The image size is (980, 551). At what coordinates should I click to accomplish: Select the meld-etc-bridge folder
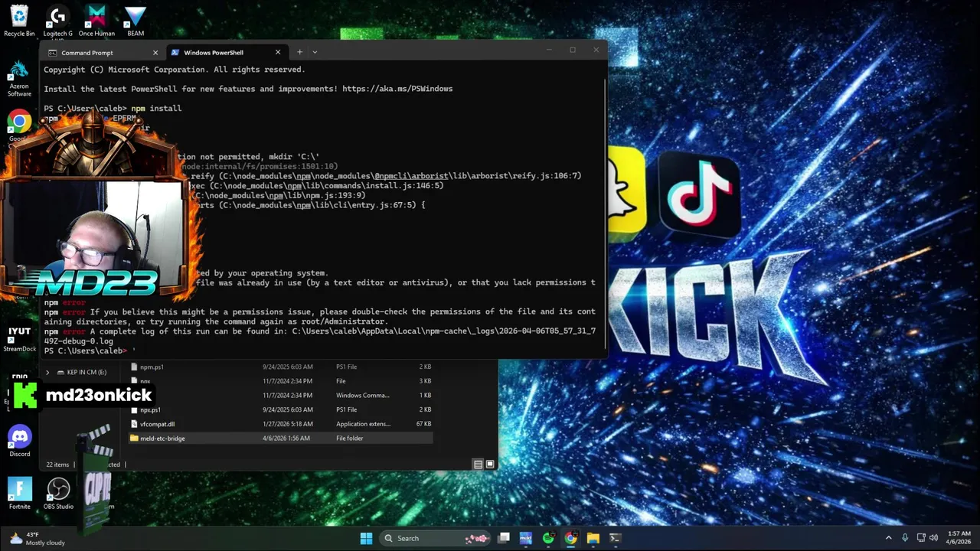[280, 439]
